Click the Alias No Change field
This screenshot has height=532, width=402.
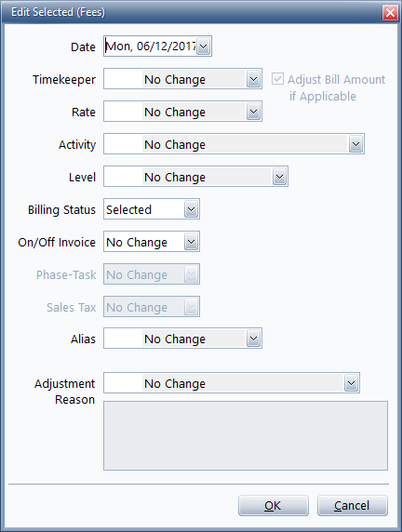click(175, 339)
